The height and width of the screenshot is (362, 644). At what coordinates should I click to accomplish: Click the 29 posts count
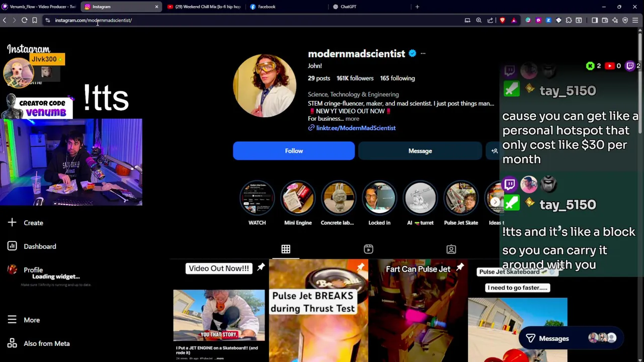point(319,78)
